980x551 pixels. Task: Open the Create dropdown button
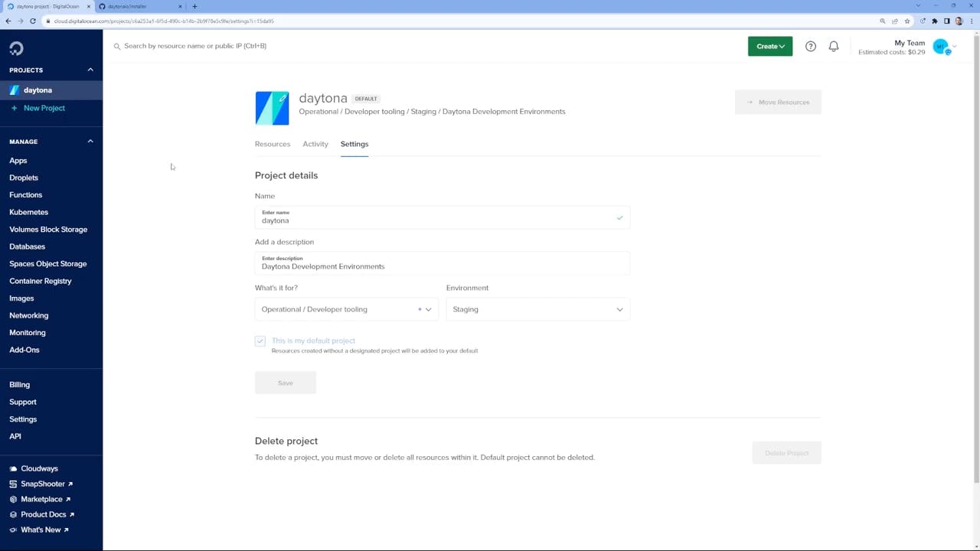tap(770, 47)
